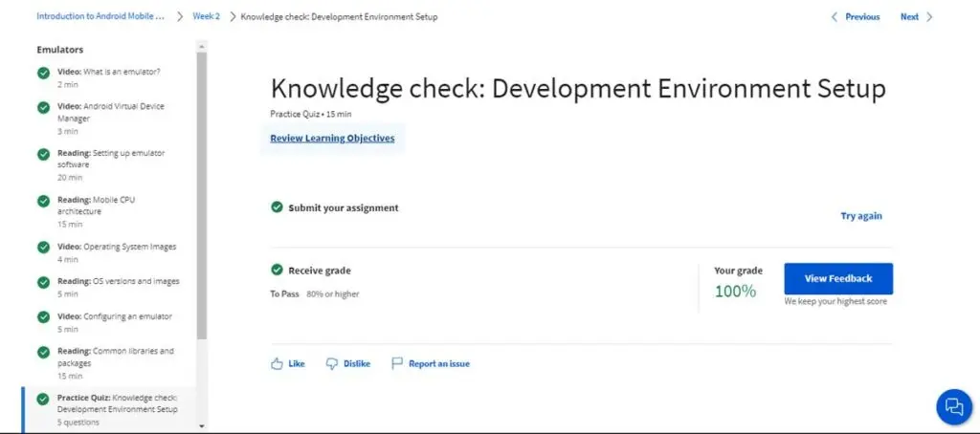Click breadcrumb chevron after Week 2

[x=234, y=17]
